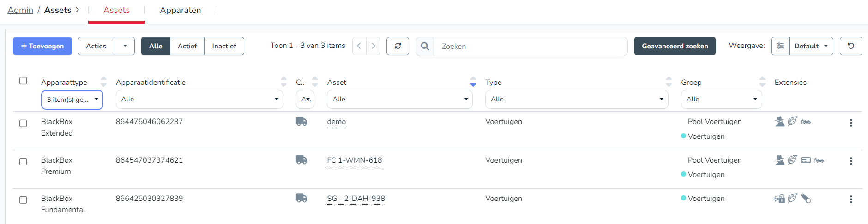Select the BlackBox Fundamental row checkbox
Image resolution: width=868 pixels, height=224 pixels.
(x=23, y=200)
